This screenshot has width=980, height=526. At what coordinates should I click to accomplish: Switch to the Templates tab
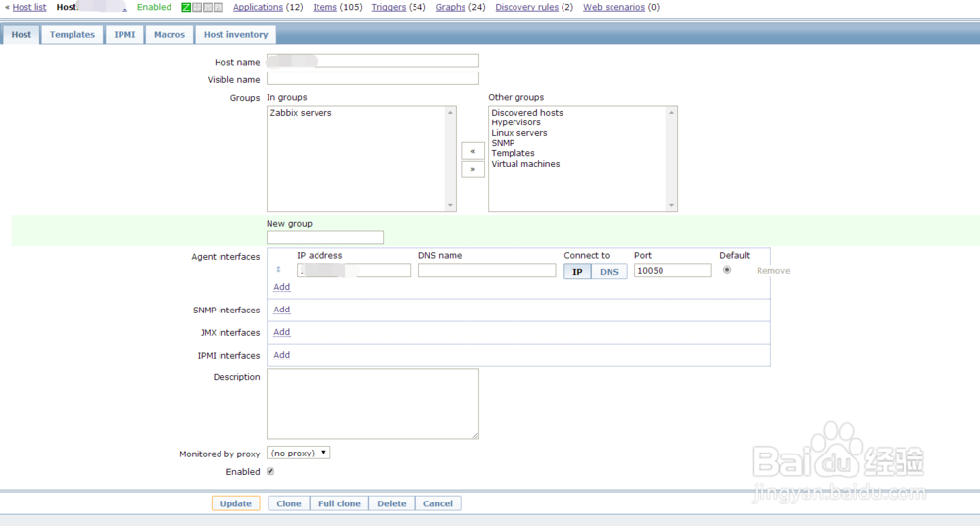coord(73,35)
